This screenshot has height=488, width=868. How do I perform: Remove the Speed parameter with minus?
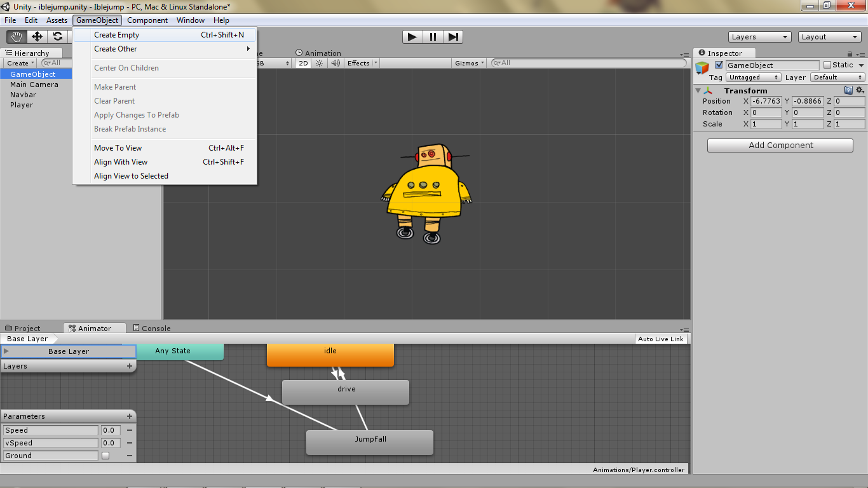click(x=130, y=430)
